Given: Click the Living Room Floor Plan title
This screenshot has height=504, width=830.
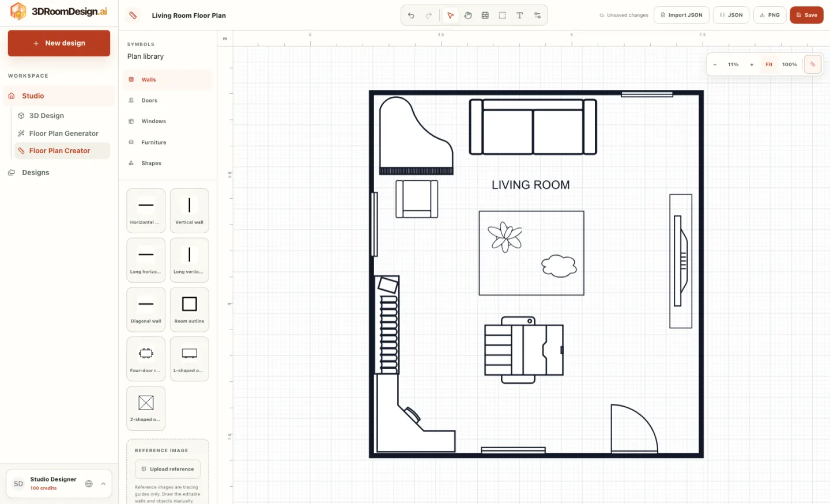Looking at the screenshot, I should (189, 16).
